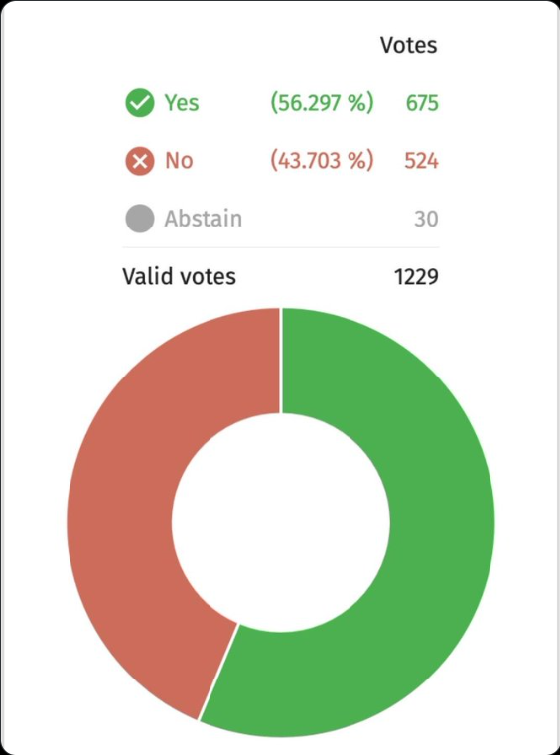
Task: Click the No vote count 524
Action: [x=421, y=161]
